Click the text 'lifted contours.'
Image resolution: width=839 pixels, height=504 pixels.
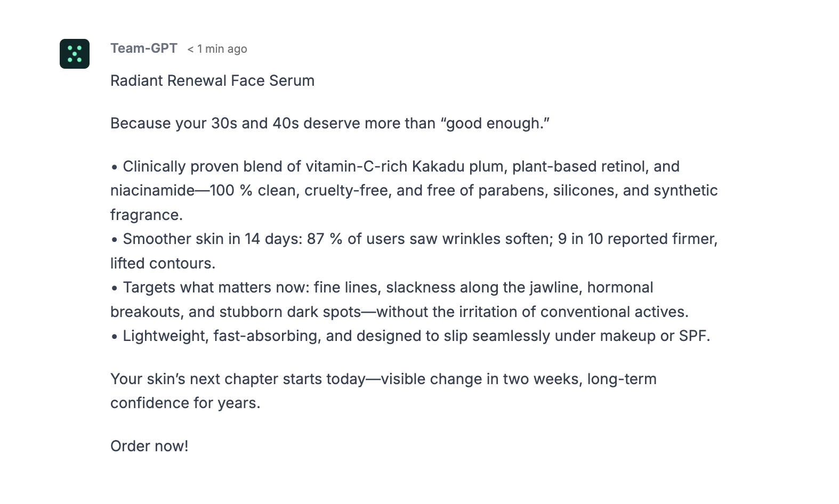[163, 264]
